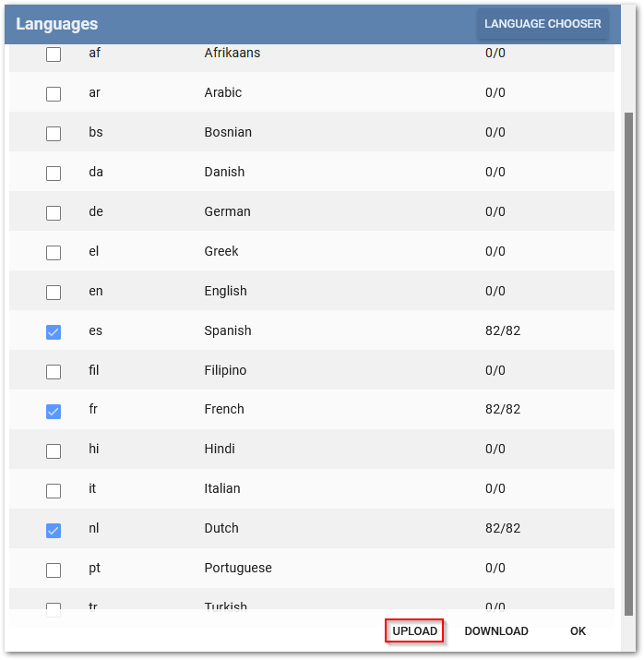The height and width of the screenshot is (660, 644).
Task: Click the 'Portuguese' language name
Action: point(238,569)
